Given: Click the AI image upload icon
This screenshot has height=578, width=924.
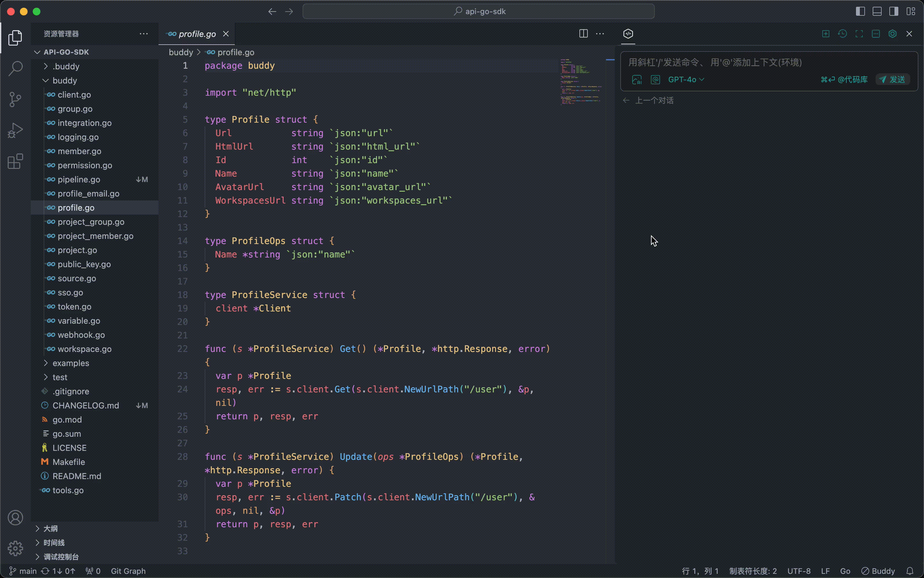Looking at the screenshot, I should point(637,80).
